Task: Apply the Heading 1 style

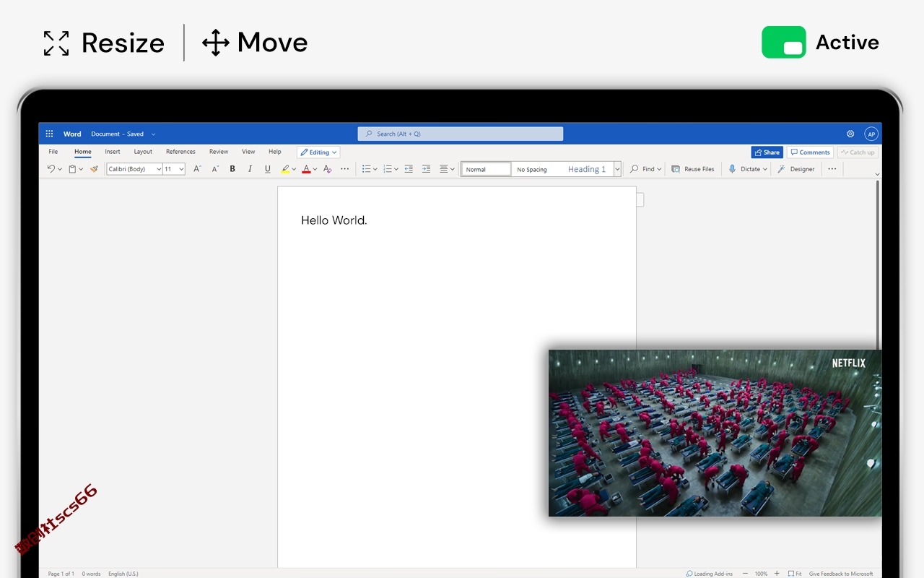Action: point(588,169)
